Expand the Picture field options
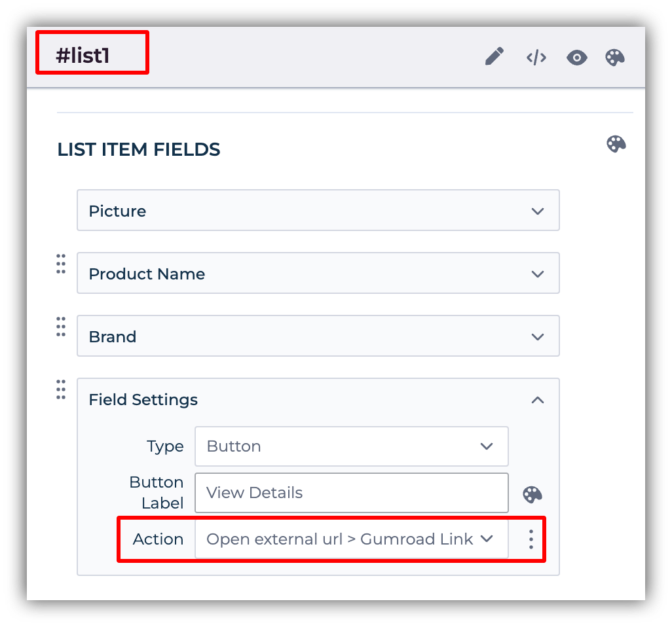 pos(537,211)
